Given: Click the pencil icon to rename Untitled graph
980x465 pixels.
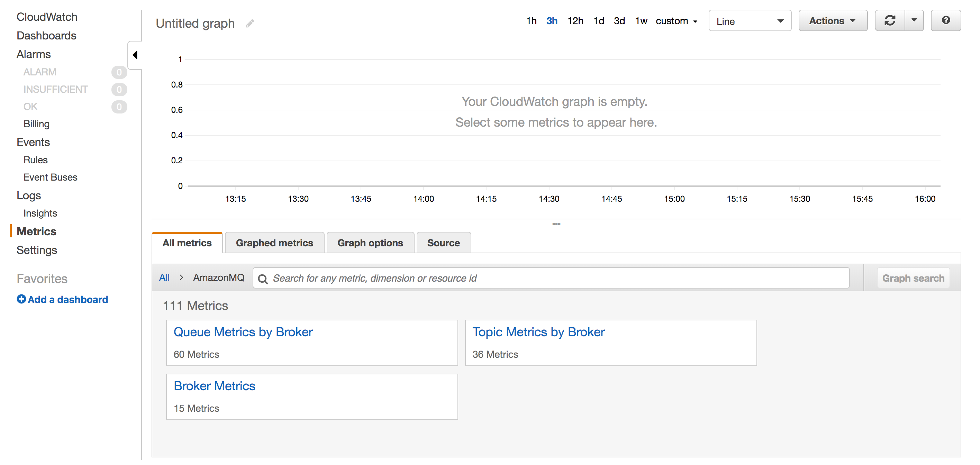Looking at the screenshot, I should [250, 23].
